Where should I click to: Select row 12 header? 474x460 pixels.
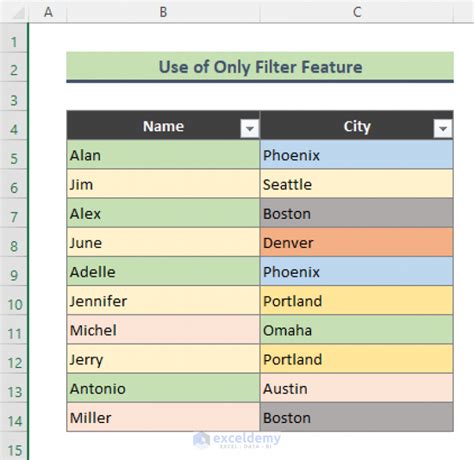click(x=14, y=359)
